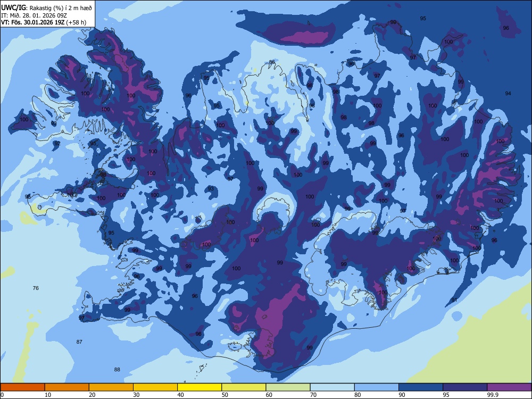The height and width of the screenshot is (399, 532).
Task: Click the 30-40 yellow-orange legend swatch
Action: (x=155, y=387)
